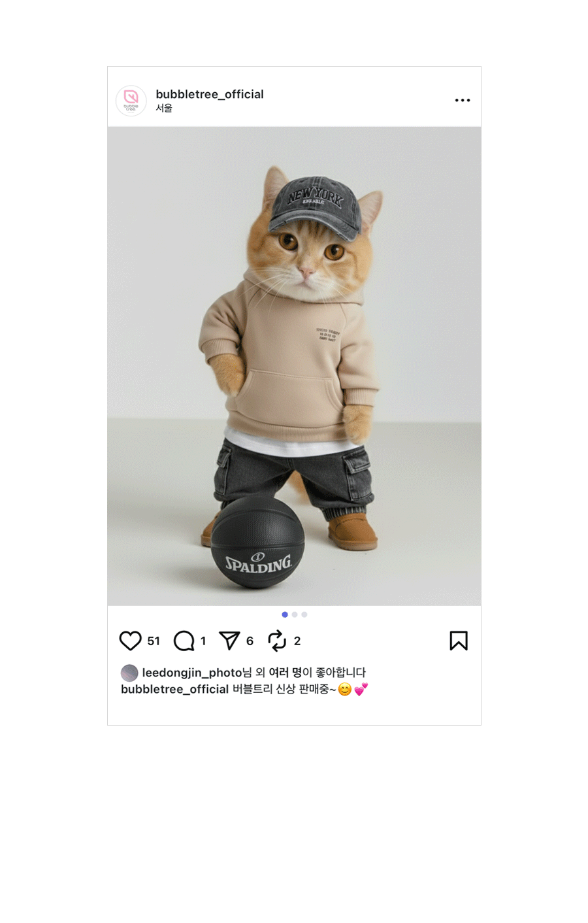The height and width of the screenshot is (923, 588).
Task: Jump to second carousel dot
Action: point(295,614)
